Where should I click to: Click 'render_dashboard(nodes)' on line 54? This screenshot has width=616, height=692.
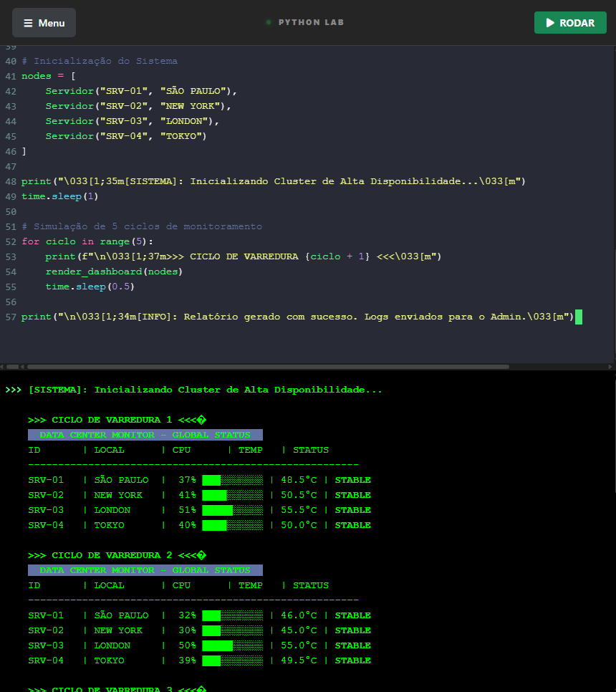coord(115,271)
